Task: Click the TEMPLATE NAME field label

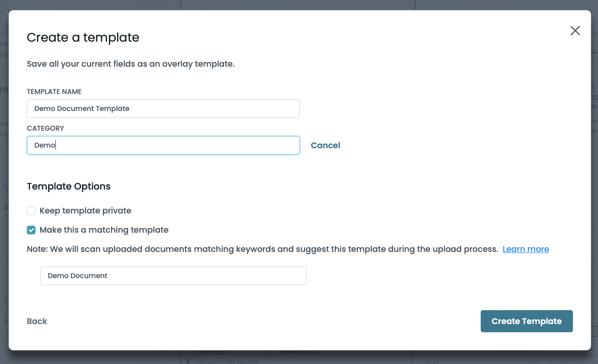Action: (54, 92)
